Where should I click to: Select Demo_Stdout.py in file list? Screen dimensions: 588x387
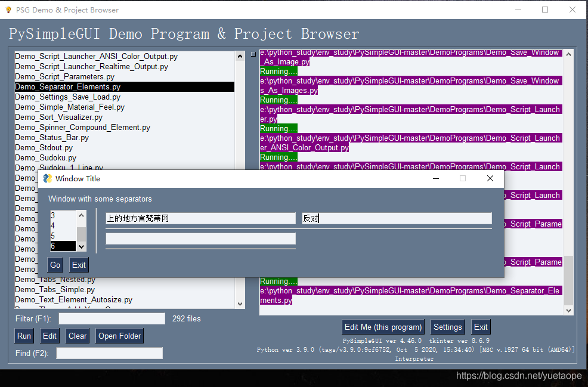(x=125, y=148)
